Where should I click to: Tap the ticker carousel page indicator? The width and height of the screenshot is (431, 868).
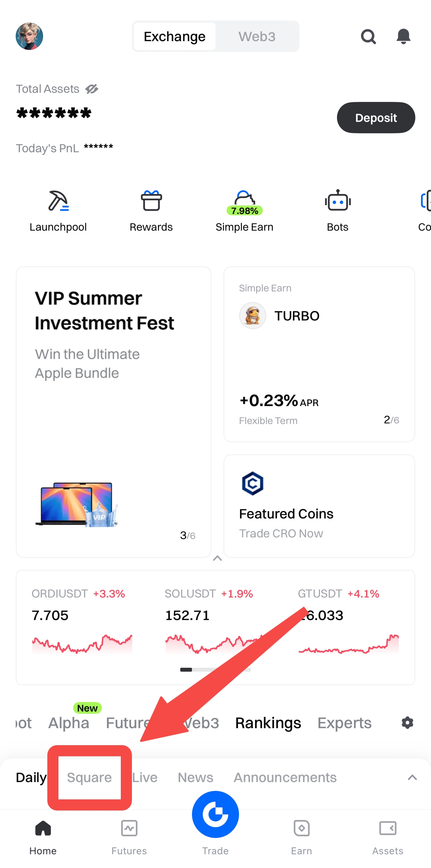pyautogui.click(x=215, y=670)
